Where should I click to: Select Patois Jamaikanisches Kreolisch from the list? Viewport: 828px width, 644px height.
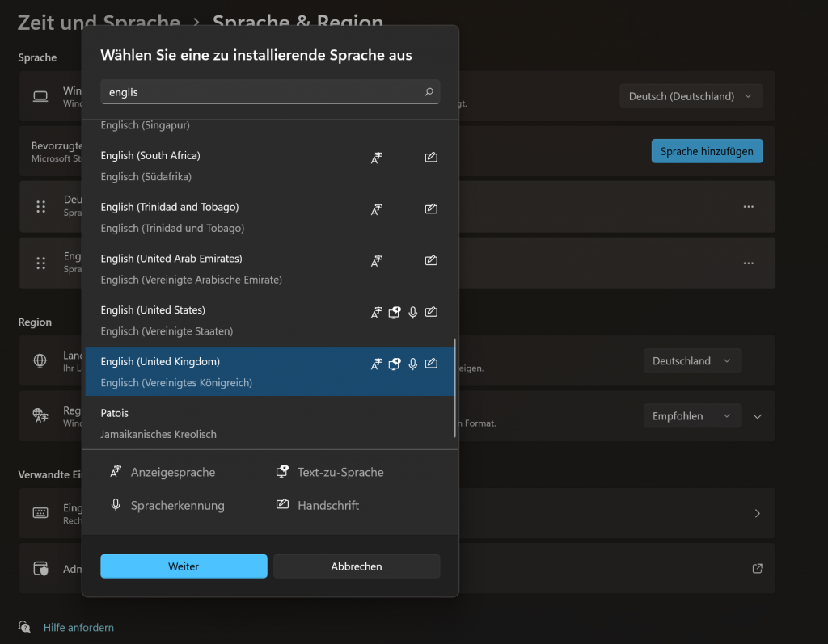pos(269,423)
